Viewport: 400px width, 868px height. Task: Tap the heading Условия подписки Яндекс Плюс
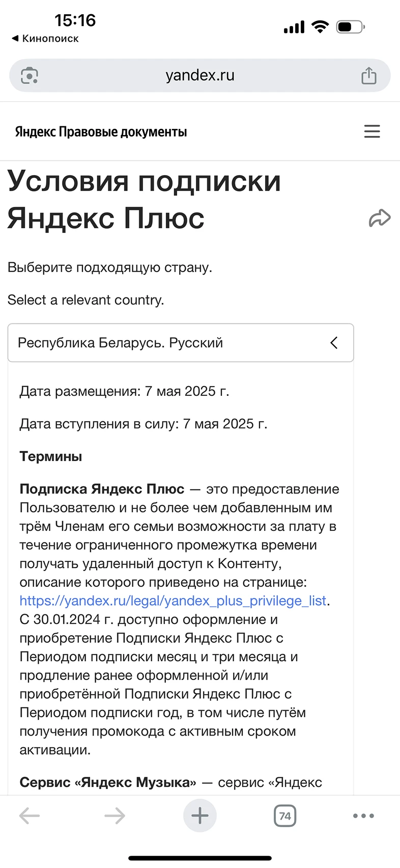[144, 200]
